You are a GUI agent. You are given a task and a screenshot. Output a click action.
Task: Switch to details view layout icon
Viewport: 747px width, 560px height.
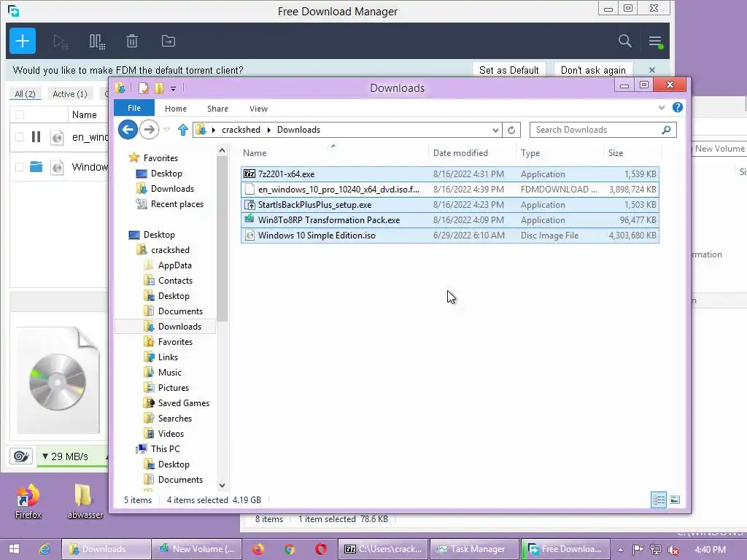(x=659, y=500)
